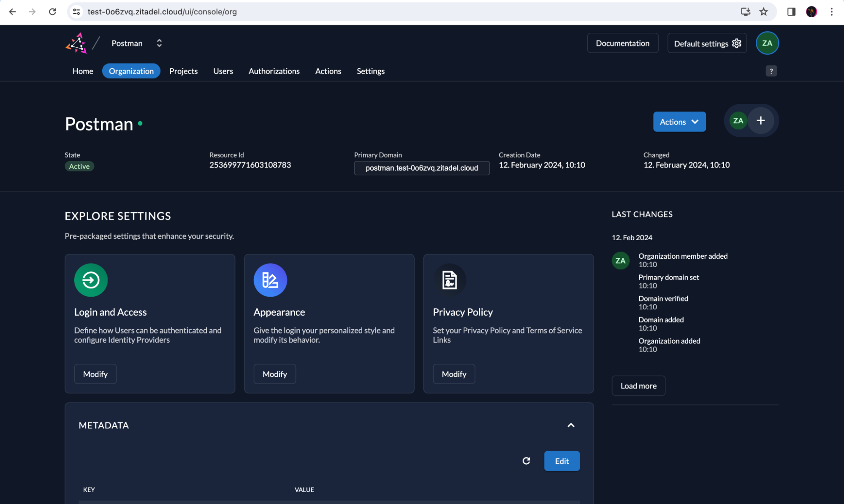Switch to the Projects tab
The width and height of the screenshot is (844, 504).
click(183, 71)
